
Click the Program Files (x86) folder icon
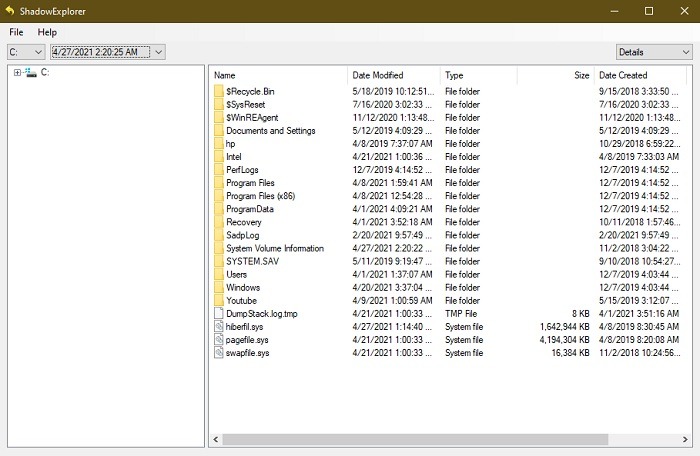pyautogui.click(x=219, y=196)
